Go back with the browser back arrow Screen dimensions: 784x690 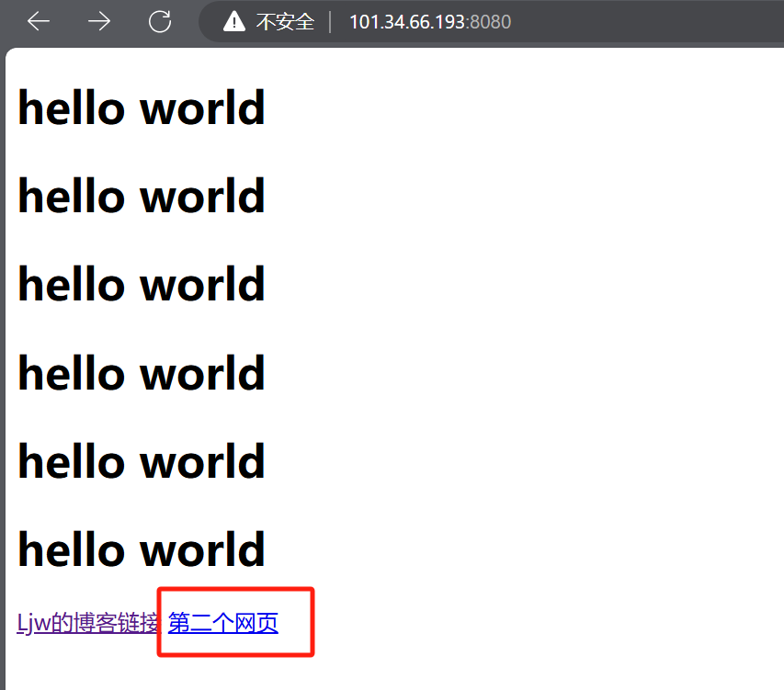39,21
